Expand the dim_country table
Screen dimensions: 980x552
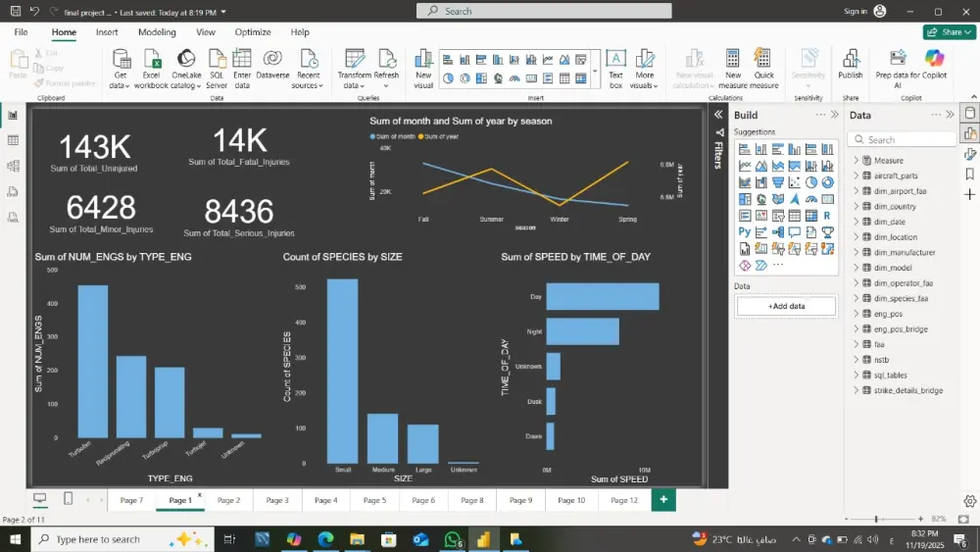point(857,206)
